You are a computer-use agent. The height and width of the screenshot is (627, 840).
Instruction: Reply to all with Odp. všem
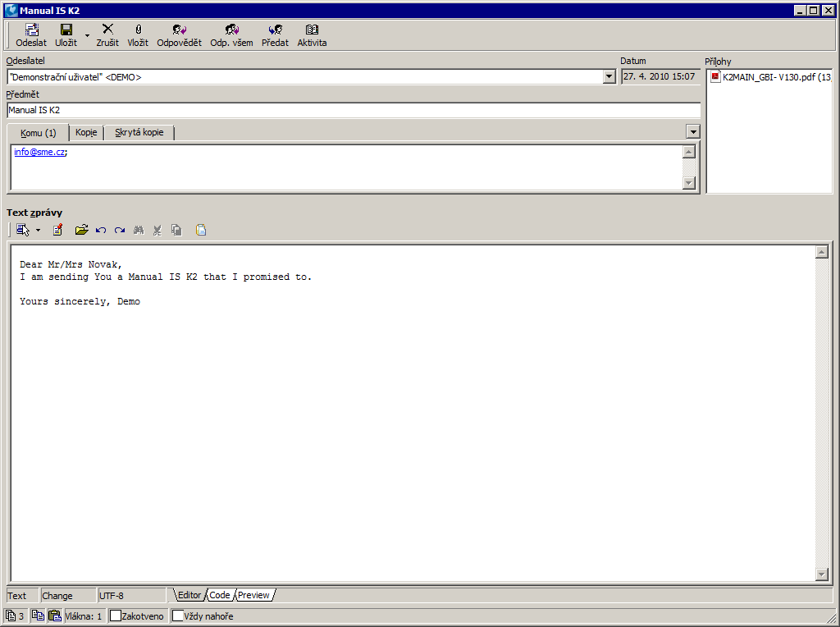point(231,35)
